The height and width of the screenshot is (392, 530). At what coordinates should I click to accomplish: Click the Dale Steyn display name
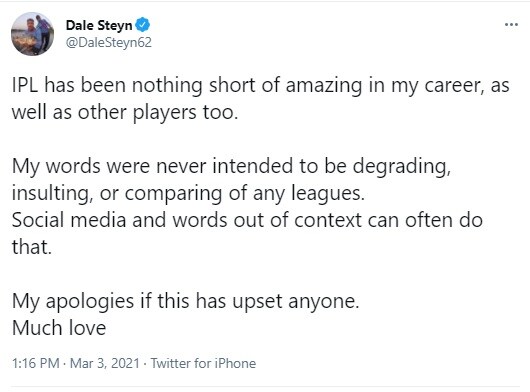pos(99,25)
